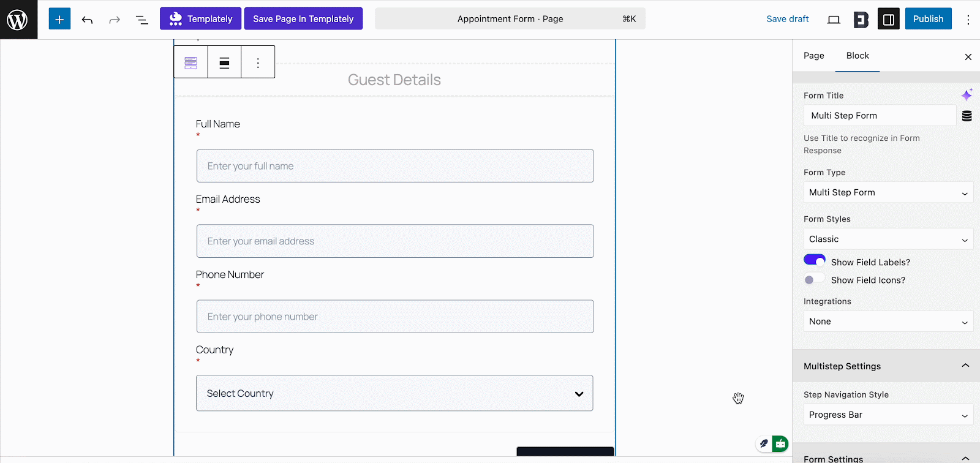This screenshot has height=463, width=980.
Task: Open block toolbar options menu
Action: point(258,62)
